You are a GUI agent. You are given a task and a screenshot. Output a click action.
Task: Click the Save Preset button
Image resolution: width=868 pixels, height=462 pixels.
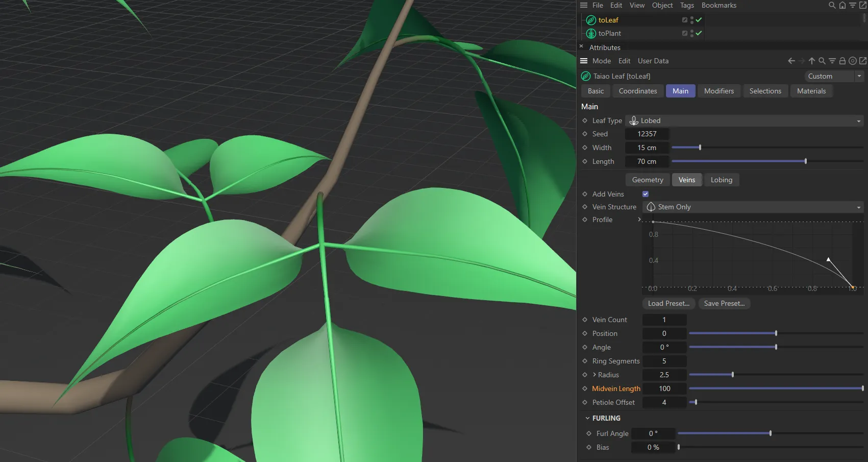(x=724, y=303)
